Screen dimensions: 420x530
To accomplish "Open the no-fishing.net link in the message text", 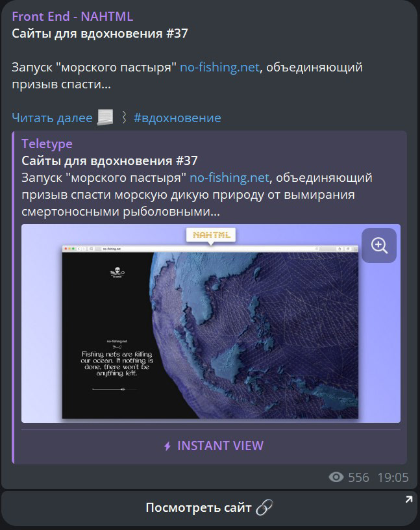I will point(219,67).
